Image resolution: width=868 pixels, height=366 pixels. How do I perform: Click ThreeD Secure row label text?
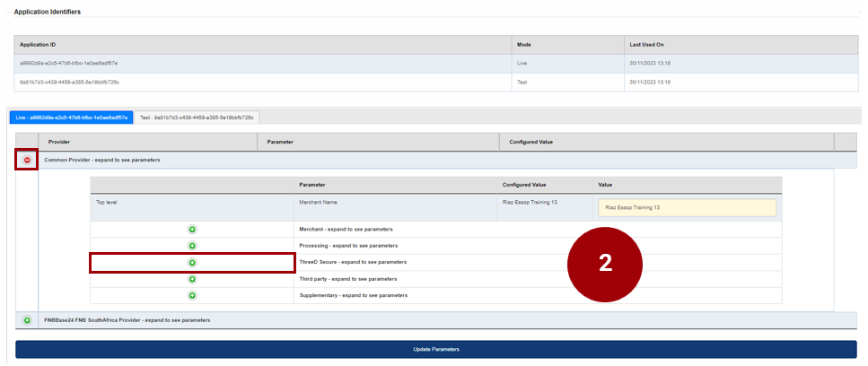[353, 262]
